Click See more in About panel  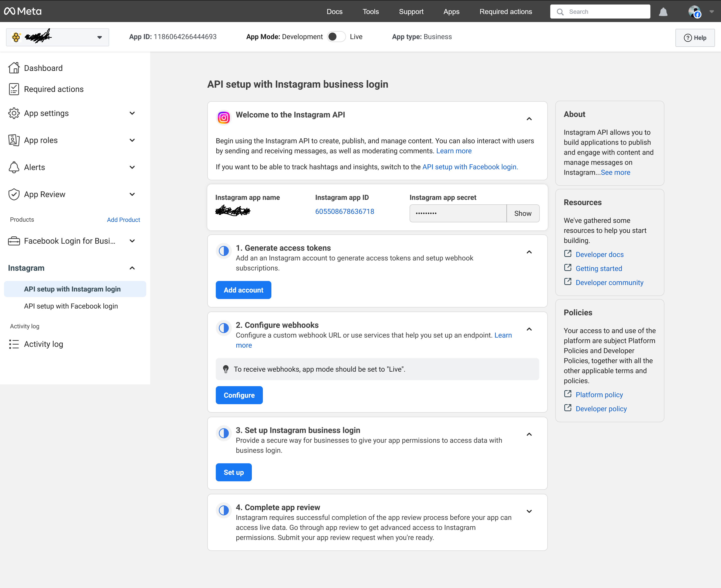tap(615, 172)
